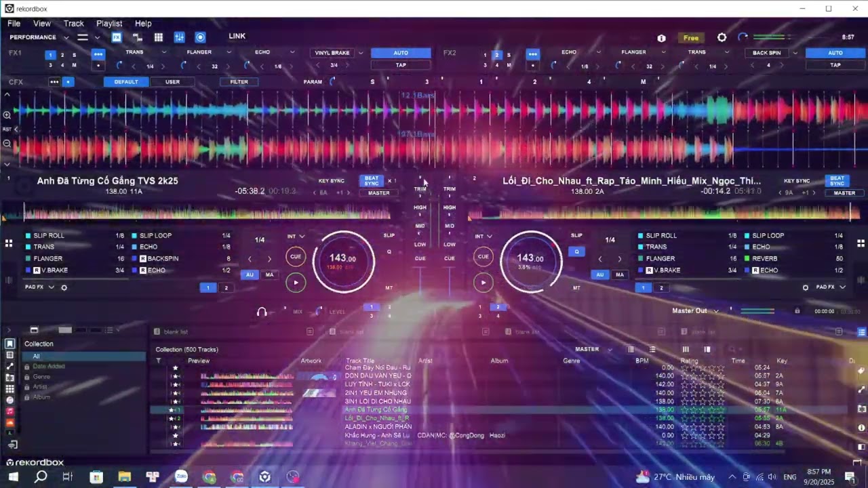868x488 pixels.
Task: Click the FX2 TAP button
Action: pos(835,65)
